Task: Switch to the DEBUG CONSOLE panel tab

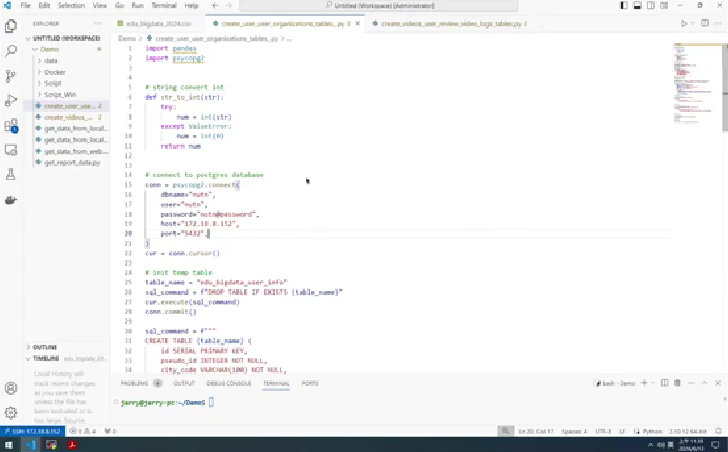Action: tap(228, 383)
